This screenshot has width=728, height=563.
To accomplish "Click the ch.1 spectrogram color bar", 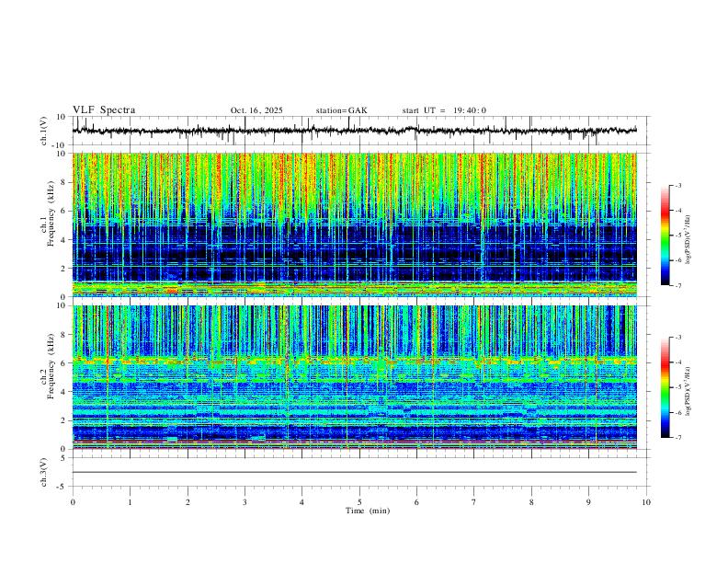I will click(665, 236).
